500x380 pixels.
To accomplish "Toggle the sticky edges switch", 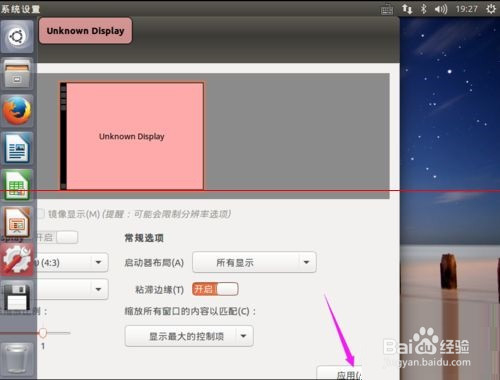I will coord(215,289).
